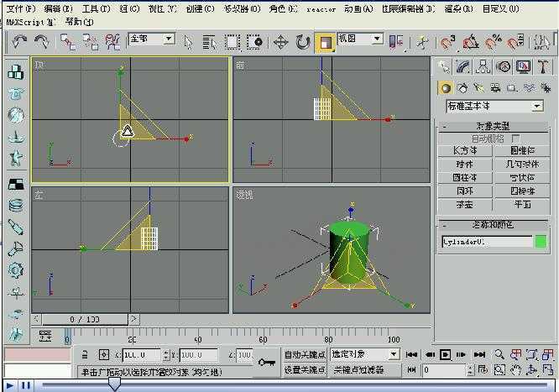
Task: Click the video player seek bar thumb
Action: pyautogui.click(x=114, y=384)
